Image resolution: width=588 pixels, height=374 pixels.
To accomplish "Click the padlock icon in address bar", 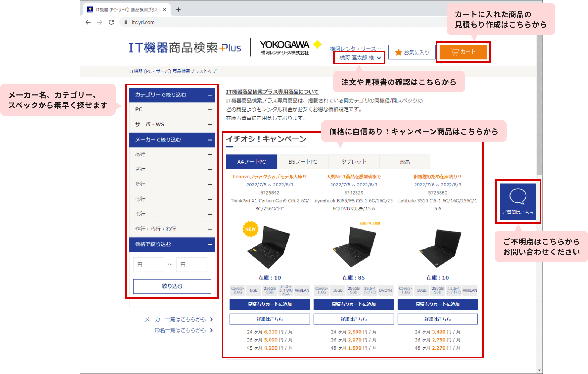I will 126,22.
